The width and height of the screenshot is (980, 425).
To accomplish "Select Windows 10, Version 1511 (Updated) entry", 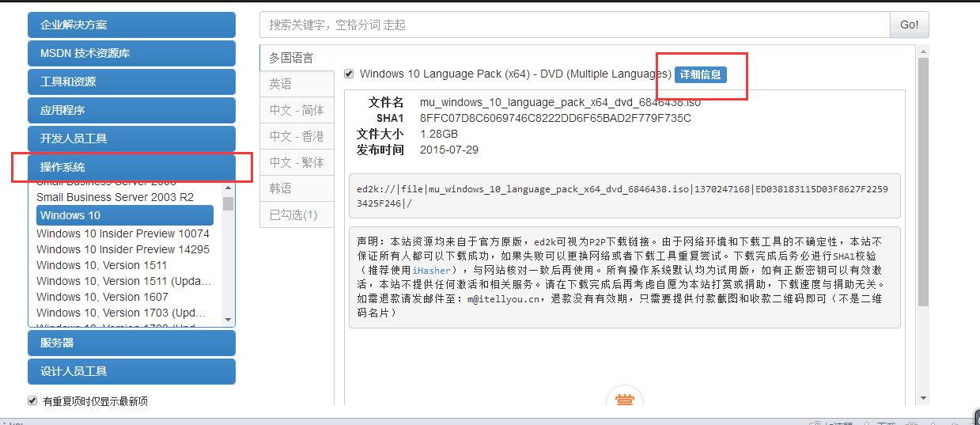I will click(x=124, y=281).
